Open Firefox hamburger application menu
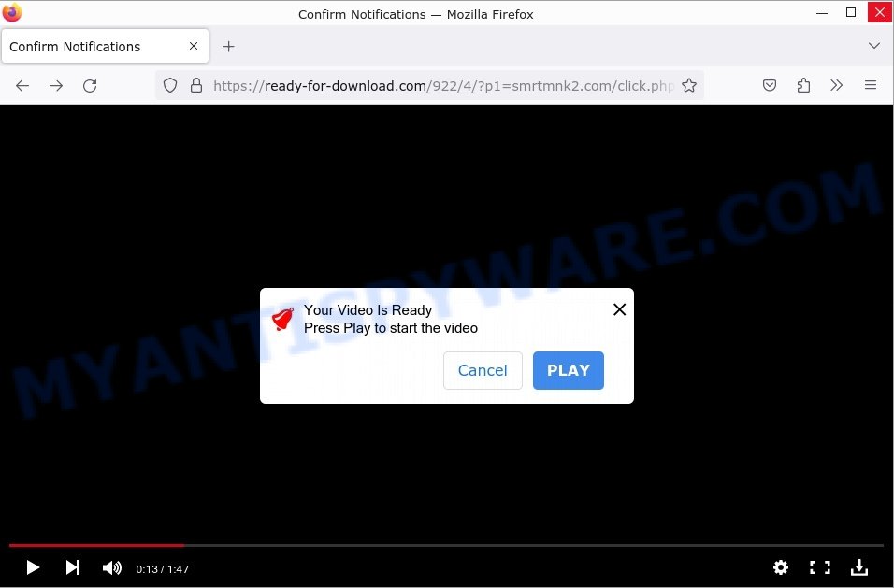The width and height of the screenshot is (894, 588). 870,85
